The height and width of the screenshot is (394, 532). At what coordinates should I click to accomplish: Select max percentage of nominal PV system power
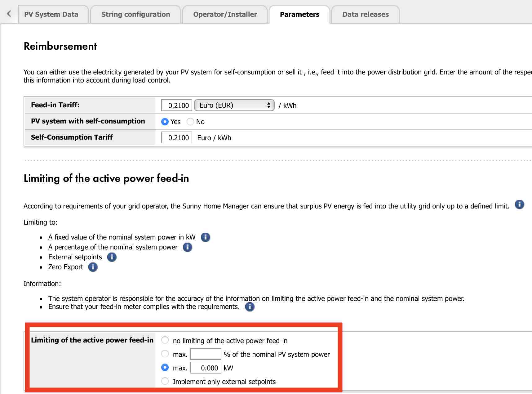coord(165,353)
